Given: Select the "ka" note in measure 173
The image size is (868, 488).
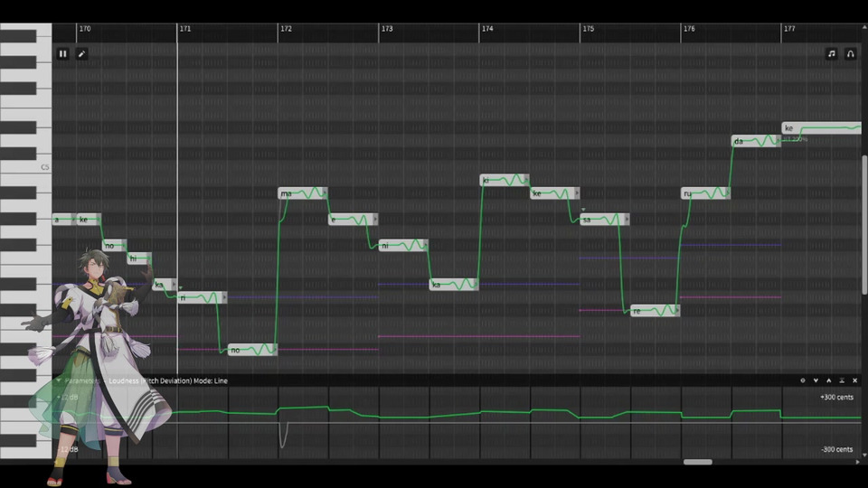Looking at the screenshot, I should 454,285.
